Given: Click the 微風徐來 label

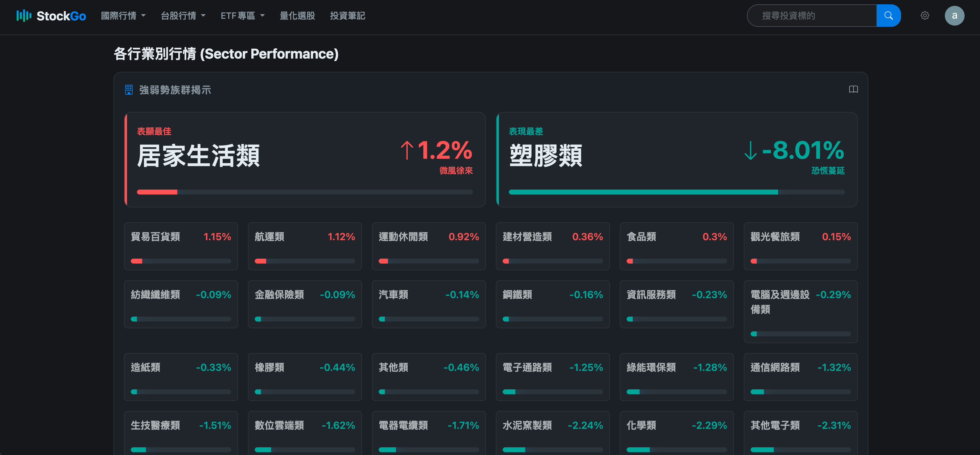Looking at the screenshot, I should (x=456, y=170).
